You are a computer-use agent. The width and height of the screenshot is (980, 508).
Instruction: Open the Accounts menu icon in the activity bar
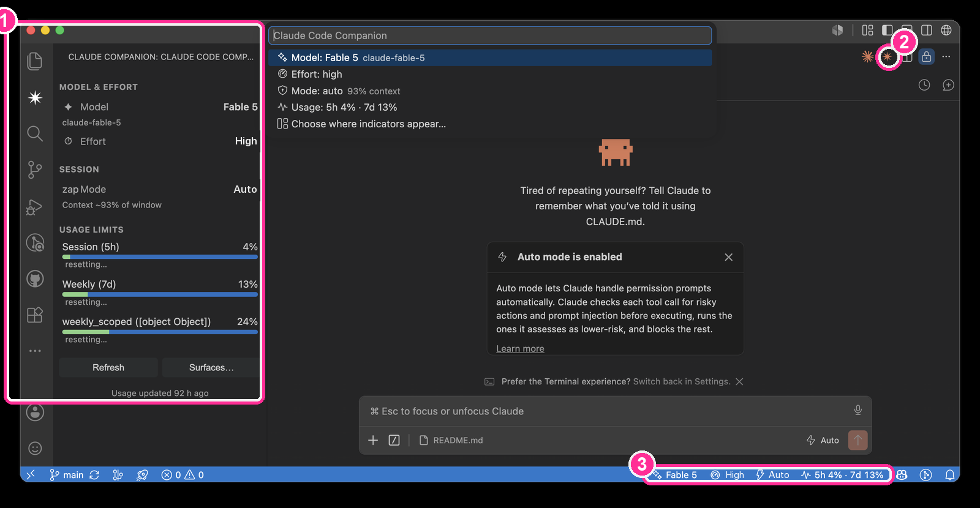click(35, 413)
